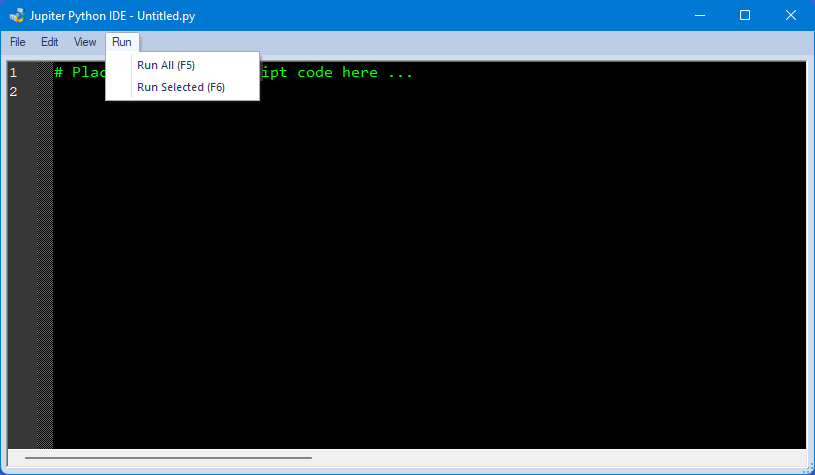The image size is (815, 475).
Task: Choose Run Selected (F6)
Action: (180, 87)
